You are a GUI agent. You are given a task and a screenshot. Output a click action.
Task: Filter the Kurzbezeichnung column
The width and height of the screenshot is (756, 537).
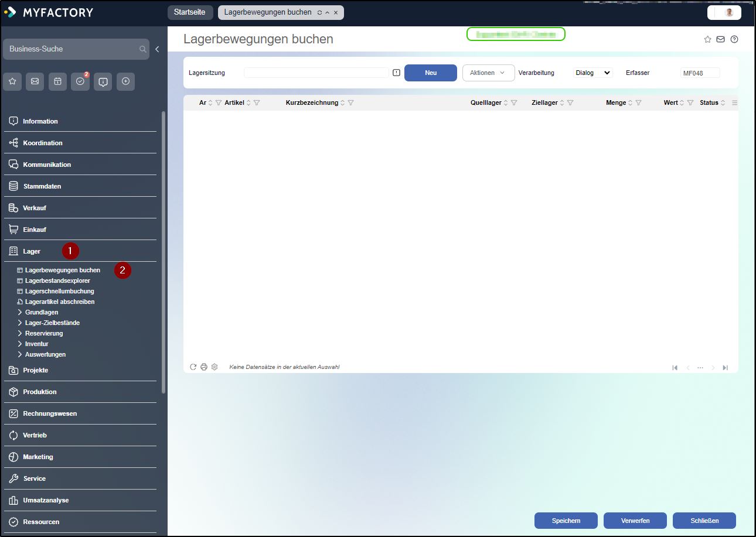[x=350, y=103]
